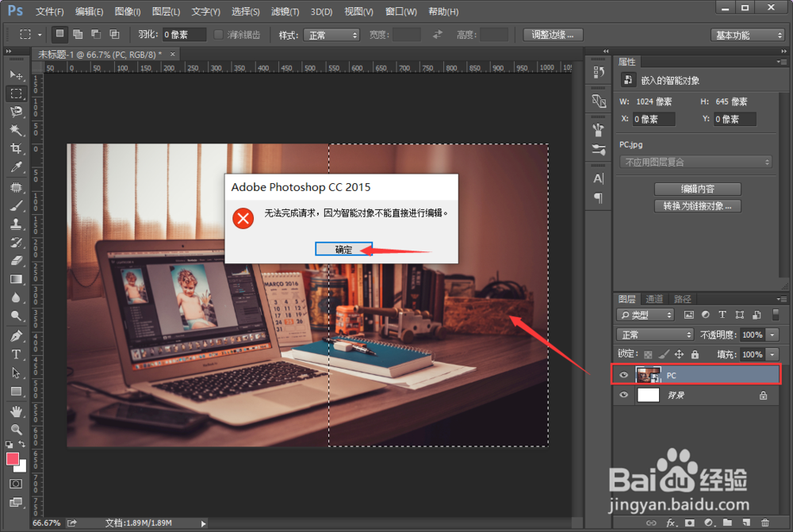Toggle lock position in Layers panel
Image resolution: width=793 pixels, height=532 pixels.
(x=679, y=354)
